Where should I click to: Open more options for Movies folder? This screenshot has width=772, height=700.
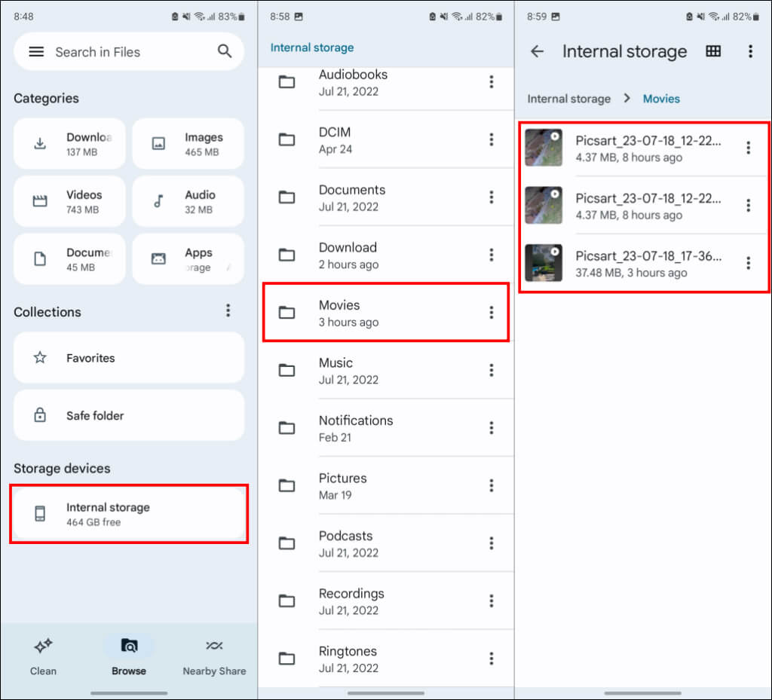tap(491, 313)
